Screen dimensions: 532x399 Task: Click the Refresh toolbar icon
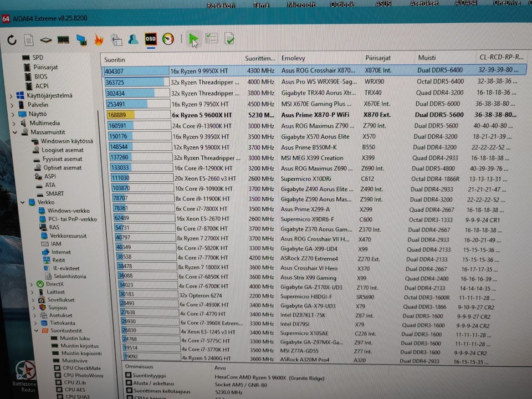[x=12, y=40]
